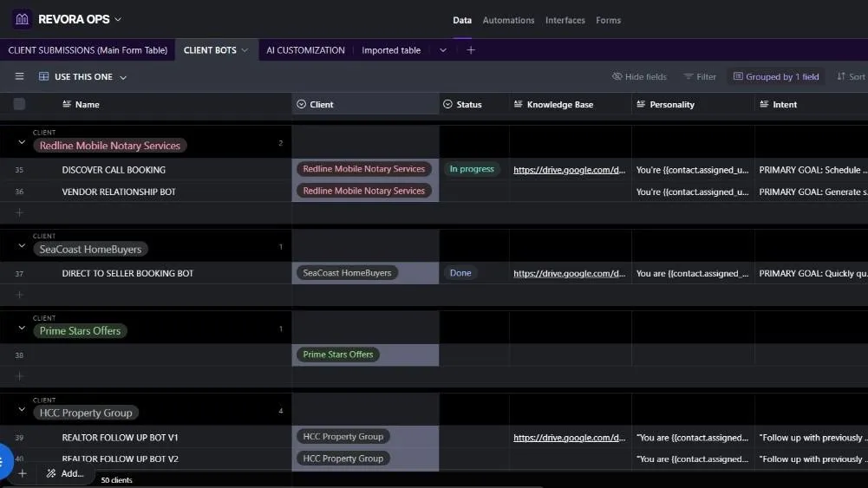Switch to the AI CUSTOMIZATION table
This screenshot has height=488, width=868.
pyautogui.click(x=305, y=49)
